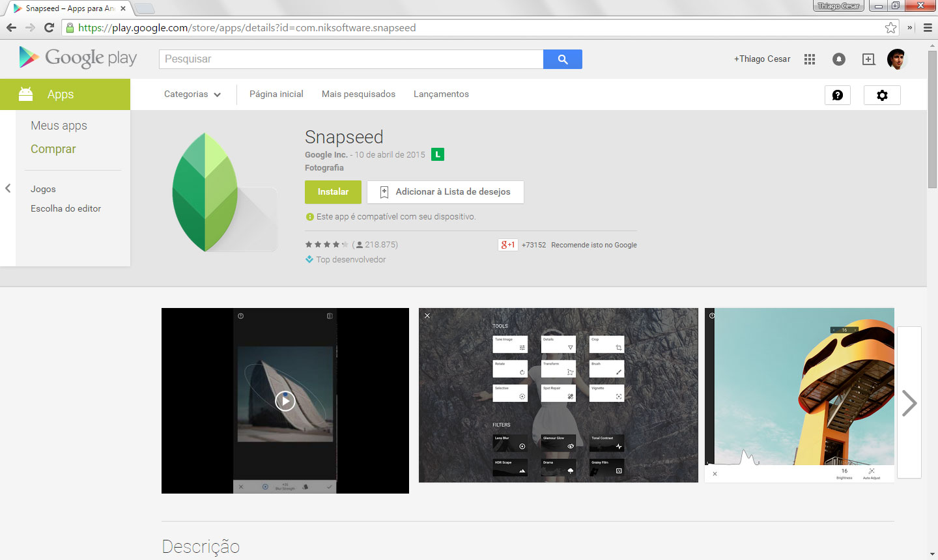Focus the Pesquisar search field
Screen dimensions: 938x560
[351, 59]
